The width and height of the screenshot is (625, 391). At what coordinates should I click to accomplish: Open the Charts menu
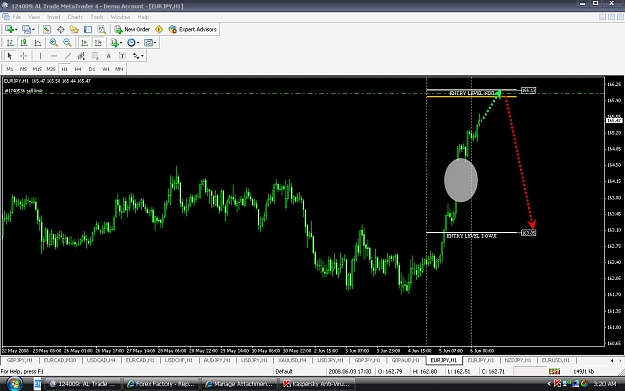75,17
